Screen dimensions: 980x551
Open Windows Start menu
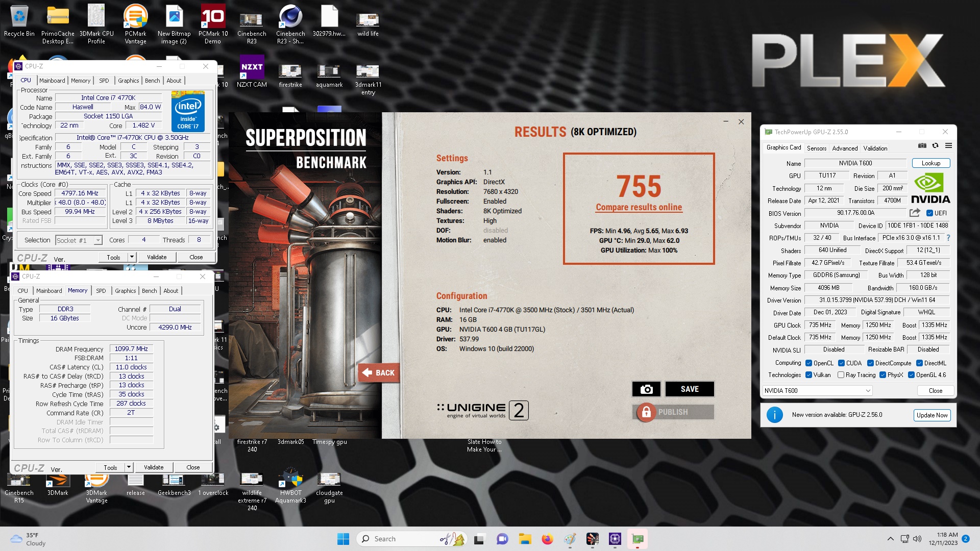pyautogui.click(x=343, y=539)
